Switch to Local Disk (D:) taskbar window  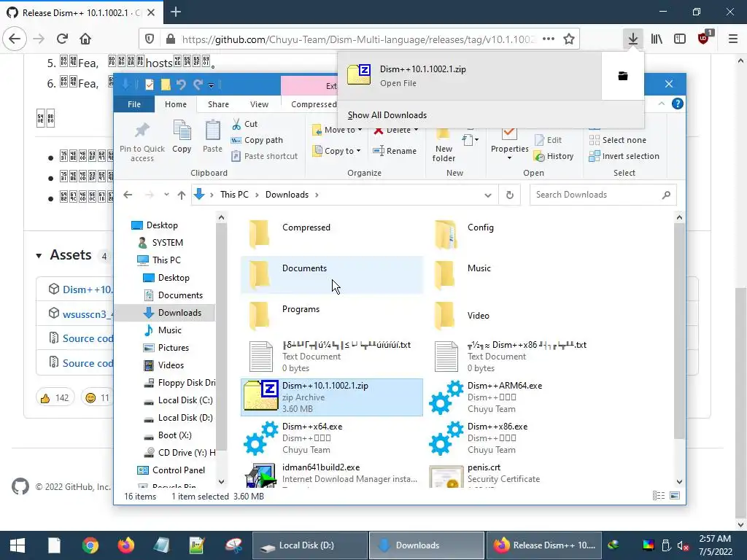coord(309,545)
